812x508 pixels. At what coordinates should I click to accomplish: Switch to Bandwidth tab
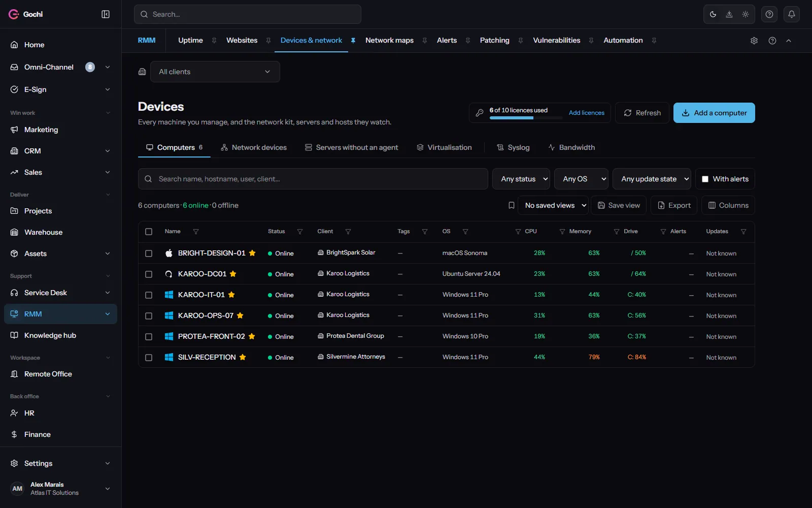click(571, 147)
